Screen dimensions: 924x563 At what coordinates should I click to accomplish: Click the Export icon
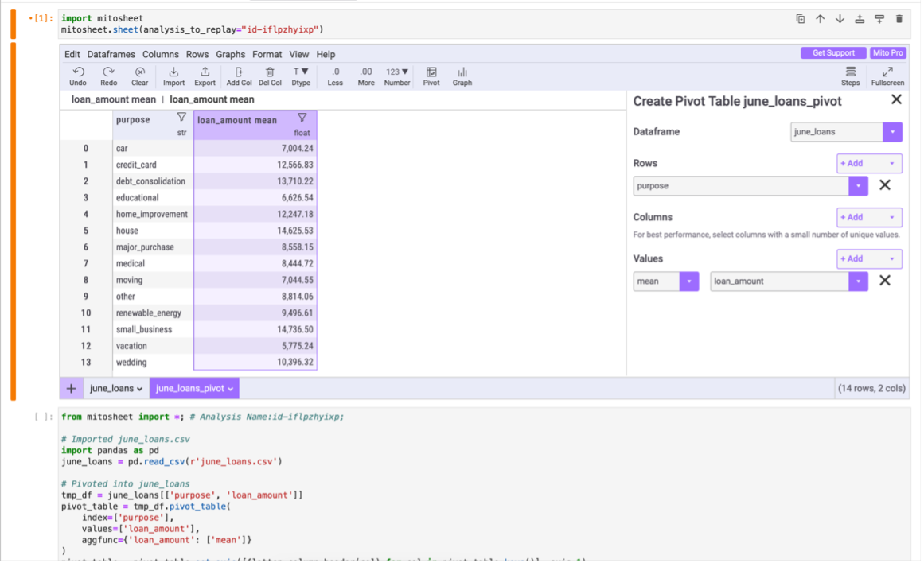(x=205, y=76)
